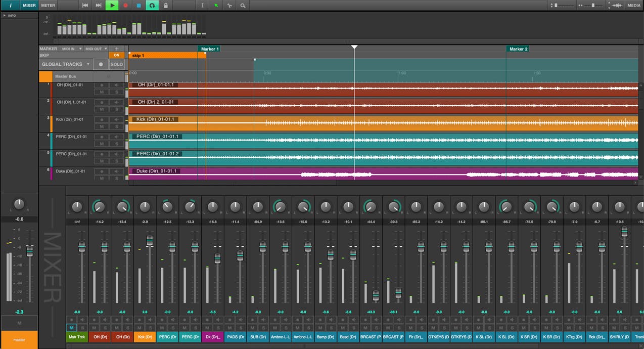
Task: Solo the Kick (Dir)_01-01 track
Action: pos(117,127)
